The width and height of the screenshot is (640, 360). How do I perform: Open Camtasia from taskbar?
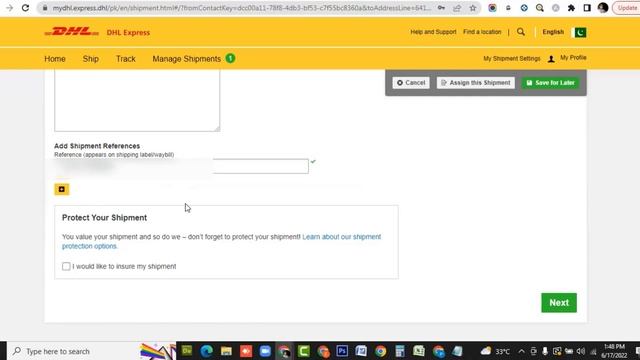[x=304, y=351]
